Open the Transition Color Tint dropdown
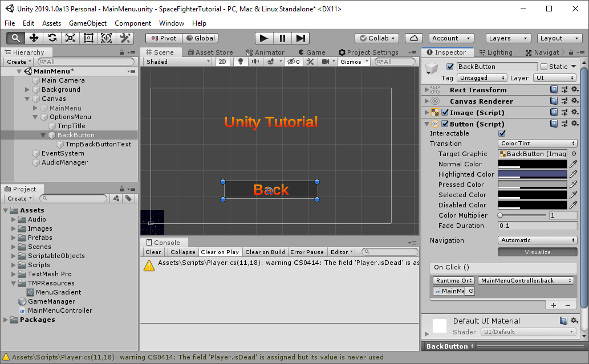 537,143
